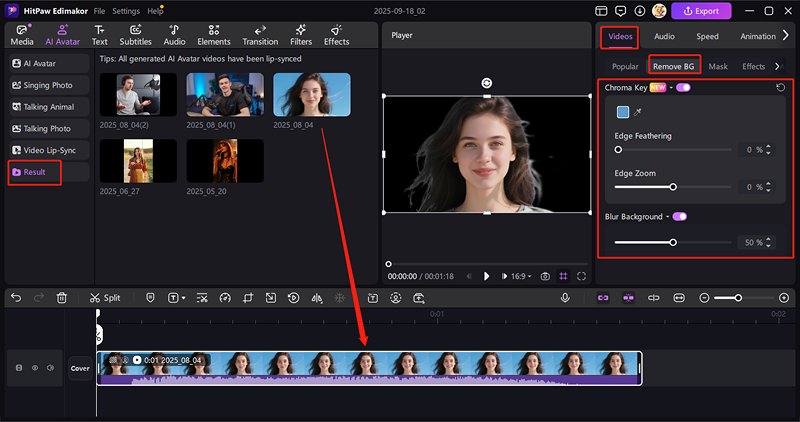The height and width of the screenshot is (422, 800).
Task: Take a snapshot with camera icon
Action: click(545, 276)
